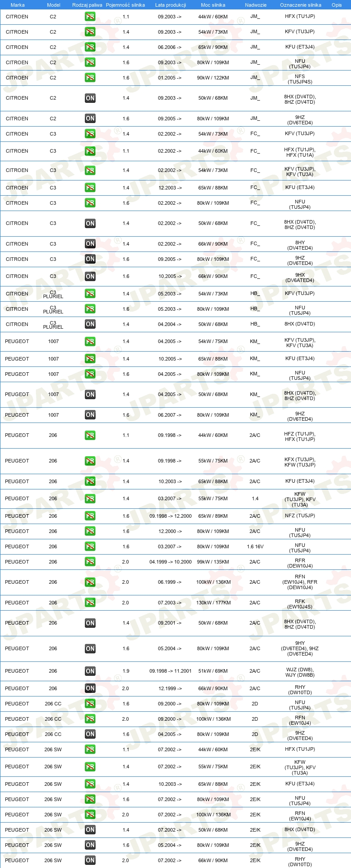Click the diesel ON icon in 206 12.1999 row
This screenshot has height=868, width=351.
click(x=90, y=688)
